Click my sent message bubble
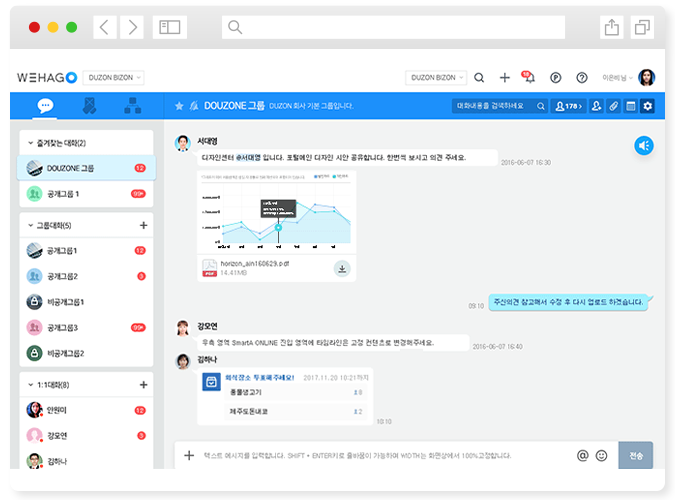The image size is (675, 500). tap(568, 302)
